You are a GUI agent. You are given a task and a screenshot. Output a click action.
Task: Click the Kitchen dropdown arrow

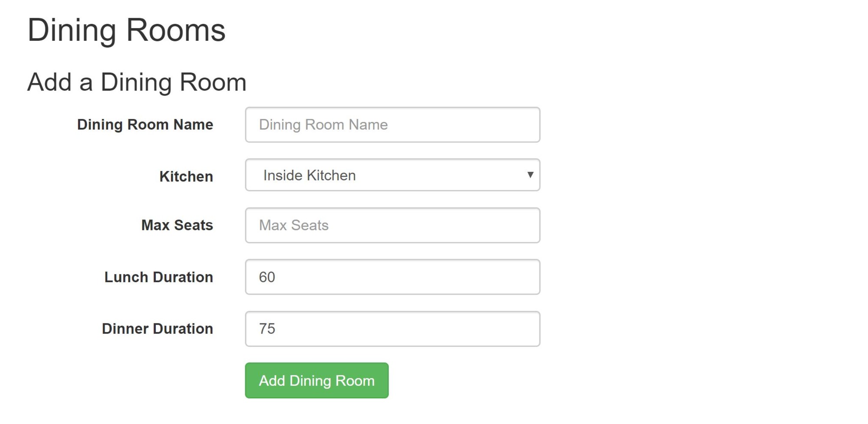click(530, 175)
